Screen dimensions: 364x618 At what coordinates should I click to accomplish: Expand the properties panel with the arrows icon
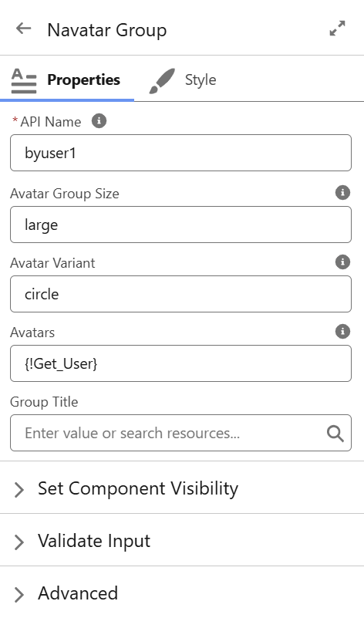coord(337,29)
